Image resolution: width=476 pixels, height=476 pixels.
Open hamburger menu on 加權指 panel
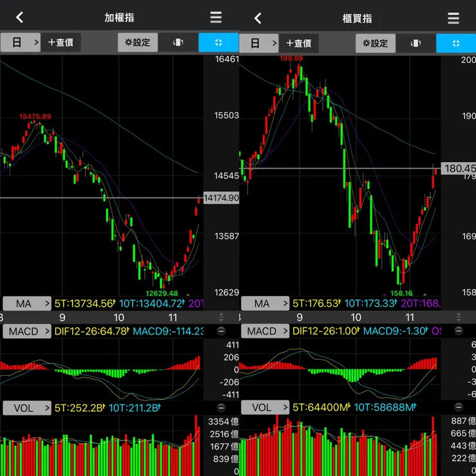click(216, 17)
